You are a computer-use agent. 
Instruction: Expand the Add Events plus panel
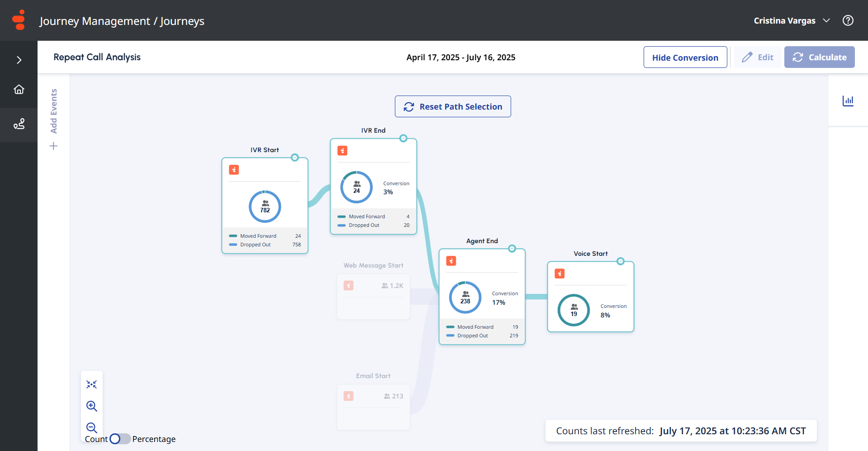53,146
